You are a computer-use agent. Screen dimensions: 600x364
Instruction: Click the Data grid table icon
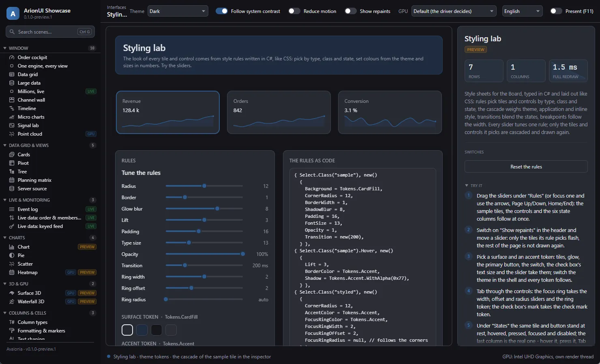coord(12,75)
